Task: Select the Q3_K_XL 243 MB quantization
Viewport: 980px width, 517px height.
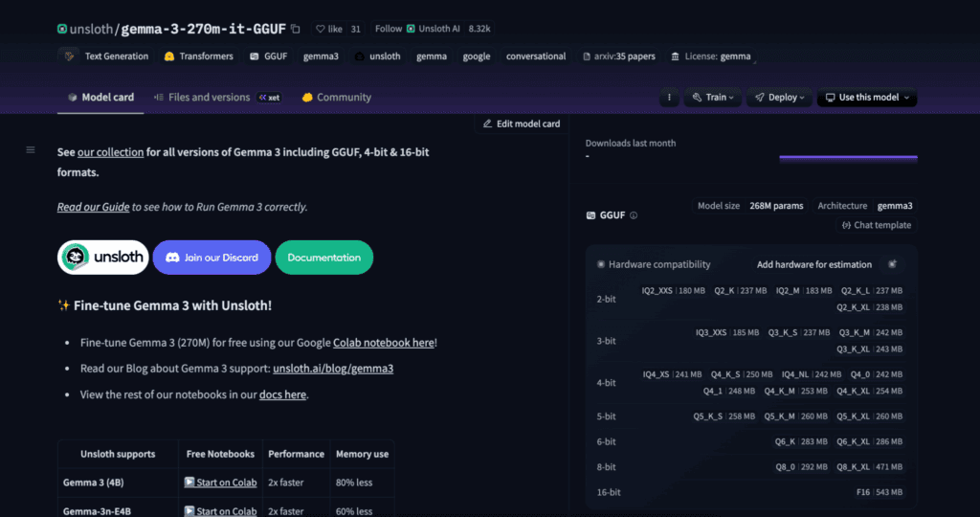Action: coord(869,349)
